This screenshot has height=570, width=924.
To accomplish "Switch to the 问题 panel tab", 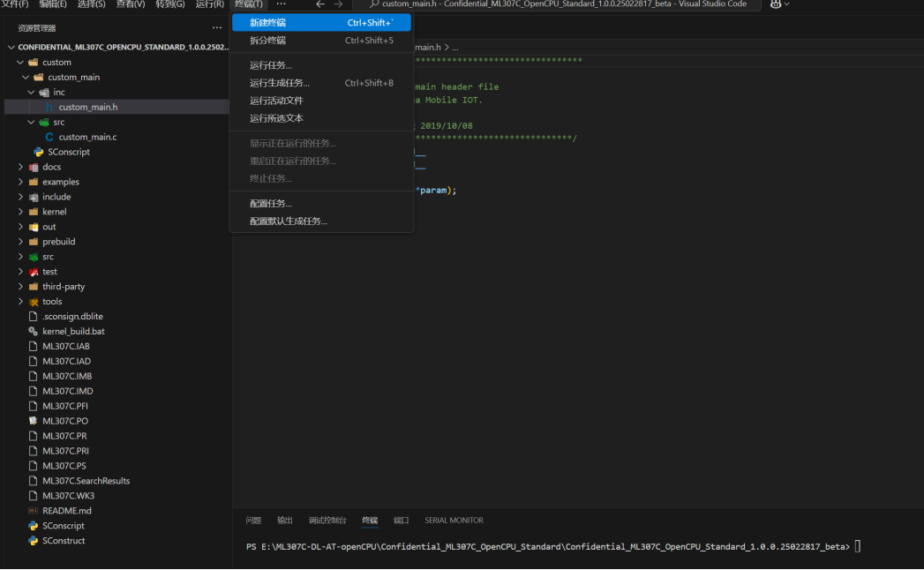I will click(x=253, y=521).
